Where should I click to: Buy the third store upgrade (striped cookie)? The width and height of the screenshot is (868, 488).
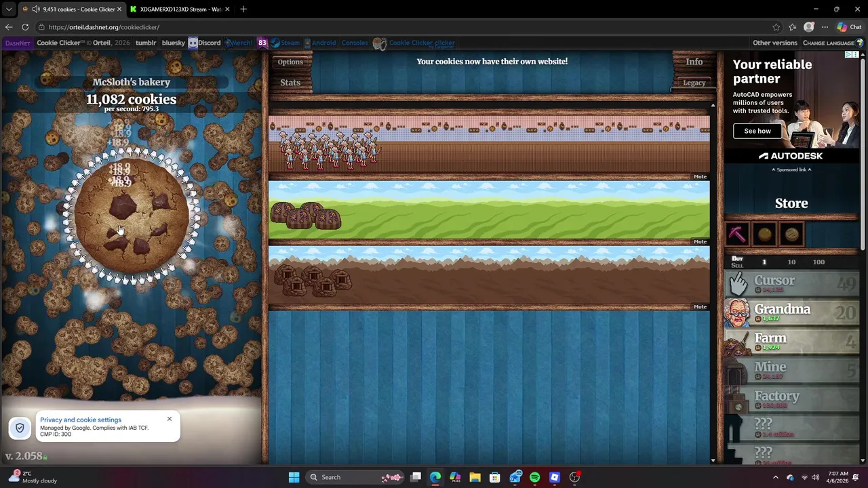click(791, 235)
